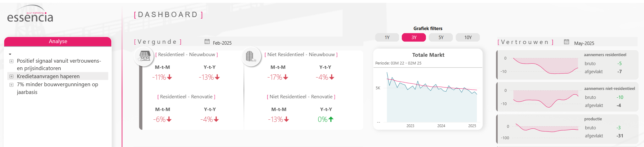Expand 'Positief signaal vanuit vertrouwens' item
644x147 pixels.
tap(11, 61)
